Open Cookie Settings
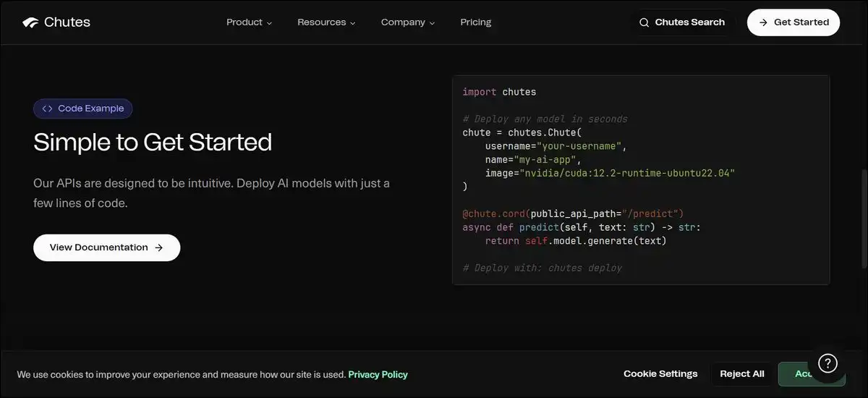Screen dimensions: 868x398 pos(660,374)
